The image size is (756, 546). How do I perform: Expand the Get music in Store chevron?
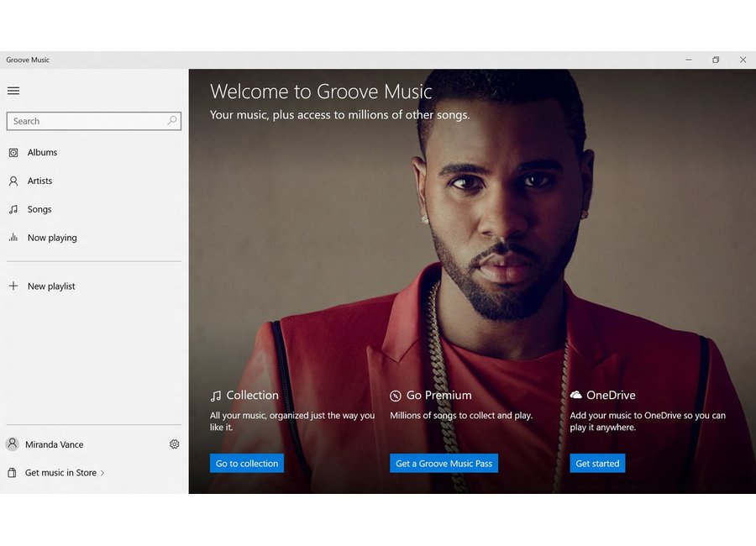[x=102, y=473]
